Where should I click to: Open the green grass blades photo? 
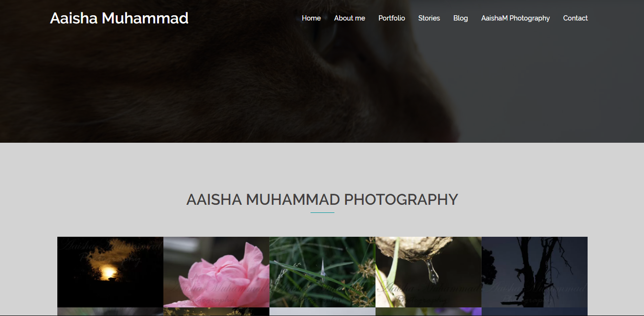coord(322,272)
